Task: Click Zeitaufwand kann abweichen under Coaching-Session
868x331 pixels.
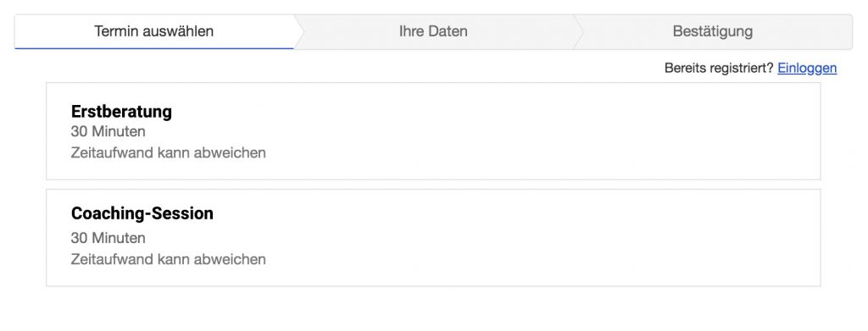Action: pyautogui.click(x=169, y=259)
